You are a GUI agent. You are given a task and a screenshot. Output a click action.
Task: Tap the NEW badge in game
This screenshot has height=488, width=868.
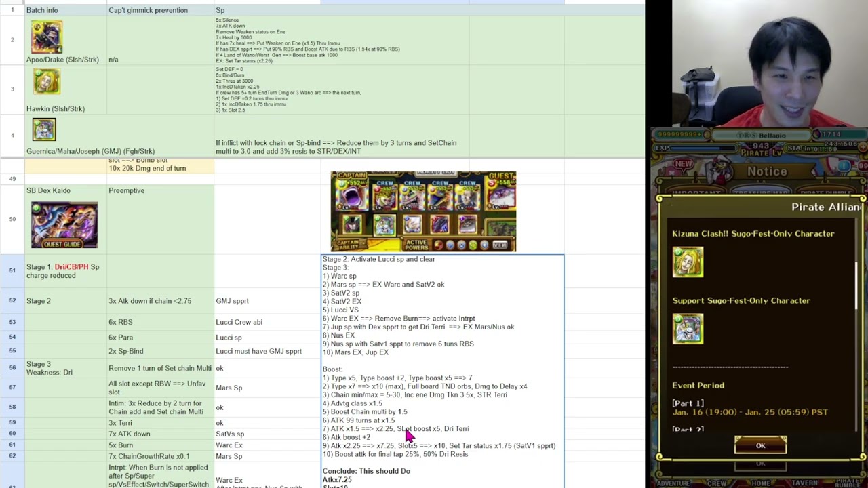pyautogui.click(x=683, y=164)
